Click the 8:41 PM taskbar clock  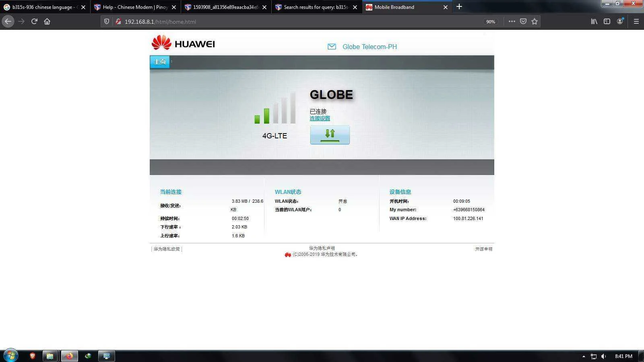tap(623, 356)
